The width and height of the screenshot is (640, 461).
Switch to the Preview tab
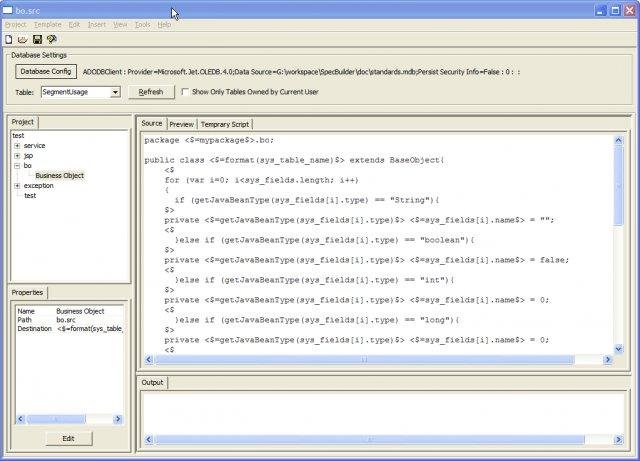[x=182, y=124]
